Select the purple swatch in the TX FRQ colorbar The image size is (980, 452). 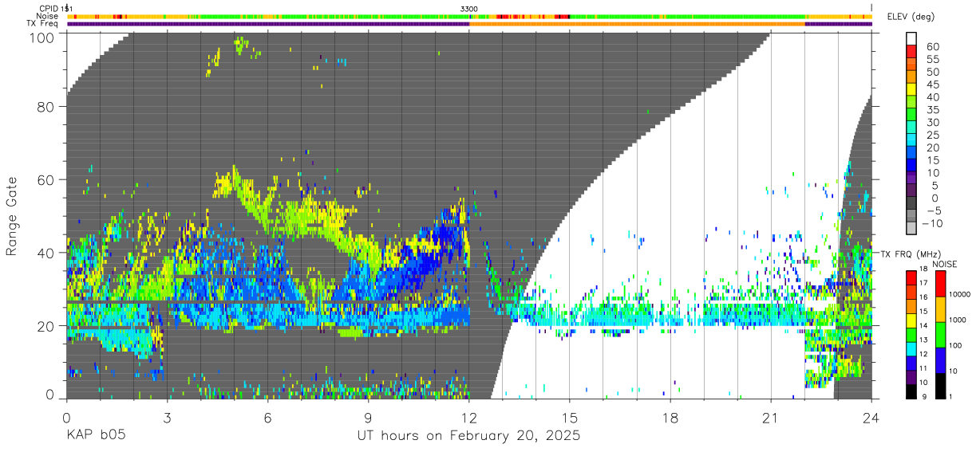pos(912,377)
